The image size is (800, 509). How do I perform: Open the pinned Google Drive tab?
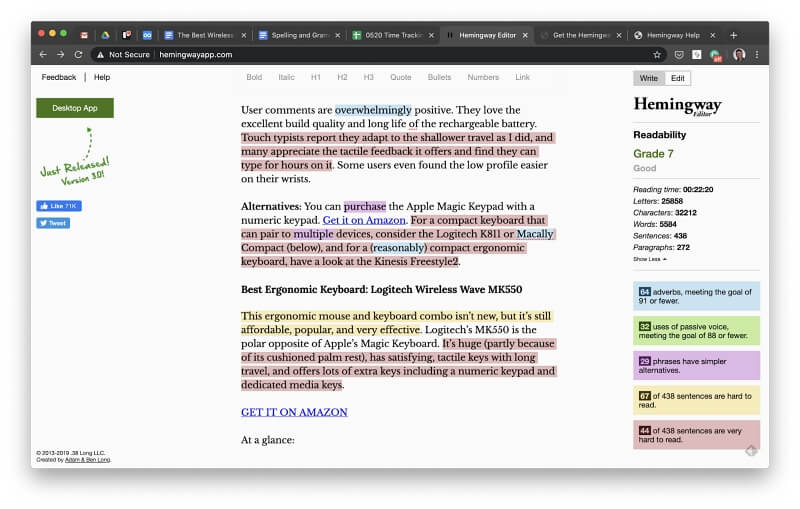click(x=105, y=35)
